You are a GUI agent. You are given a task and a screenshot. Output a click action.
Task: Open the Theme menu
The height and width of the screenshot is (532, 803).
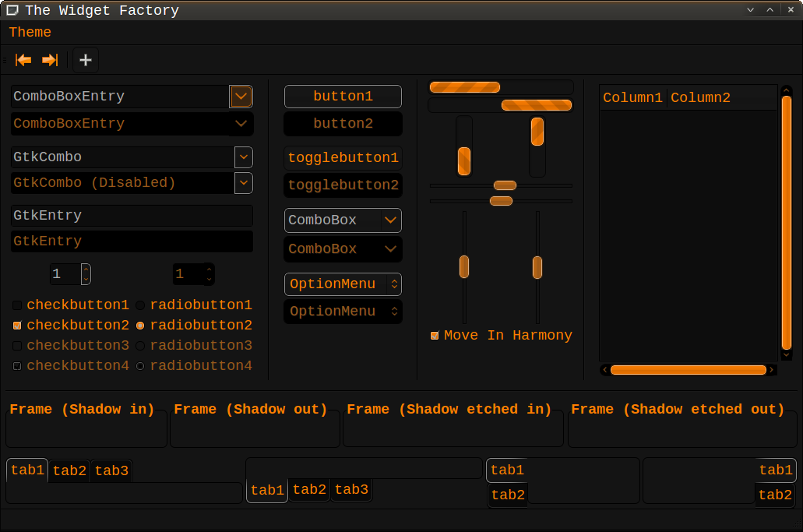tap(30, 32)
